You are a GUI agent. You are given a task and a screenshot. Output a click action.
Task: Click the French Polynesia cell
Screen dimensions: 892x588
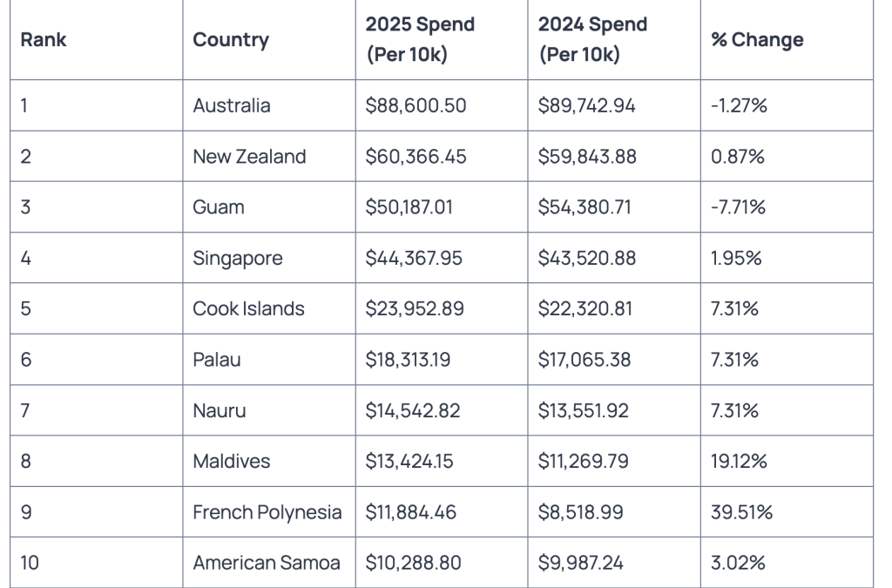(267, 512)
